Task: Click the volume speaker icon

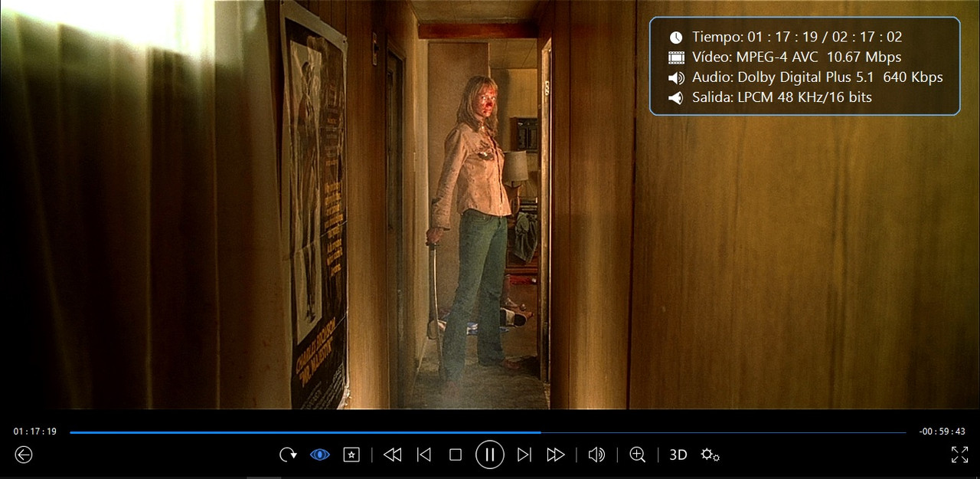Action: (x=596, y=454)
